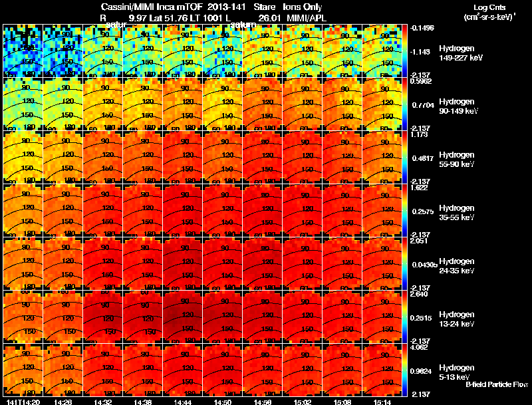Select the '2.640' colorbar value

(x=419, y=295)
